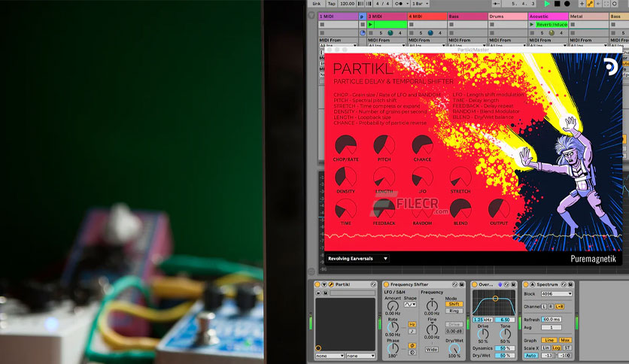
Task: Open the second none dropdown under the Partikl XY pad
Action: coord(360,356)
